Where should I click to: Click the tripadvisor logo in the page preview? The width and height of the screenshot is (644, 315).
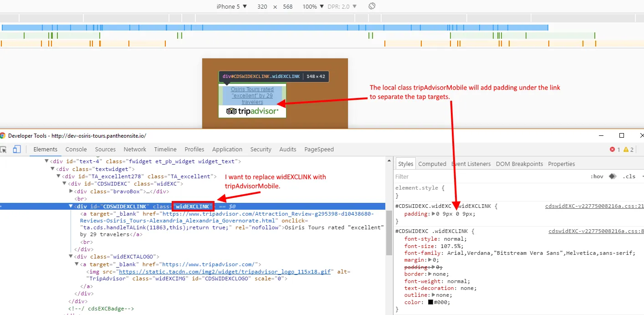click(x=252, y=111)
